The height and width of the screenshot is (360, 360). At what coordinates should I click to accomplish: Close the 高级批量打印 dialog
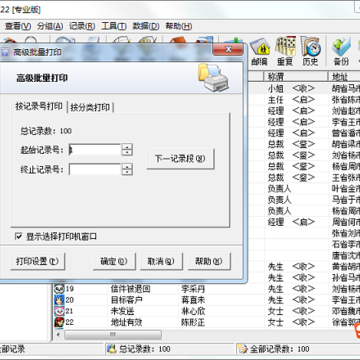coord(228,49)
